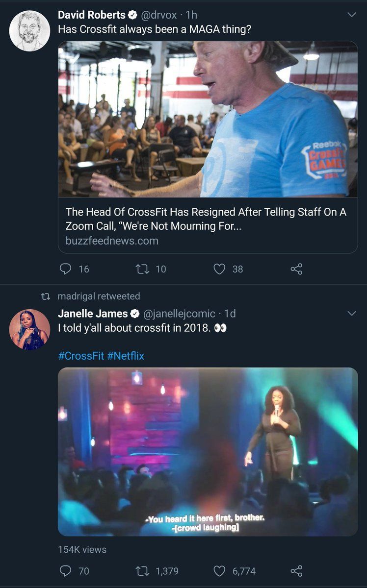The image size is (367, 588).
Task: Open the #CrossFit hashtag
Action: [81, 356]
